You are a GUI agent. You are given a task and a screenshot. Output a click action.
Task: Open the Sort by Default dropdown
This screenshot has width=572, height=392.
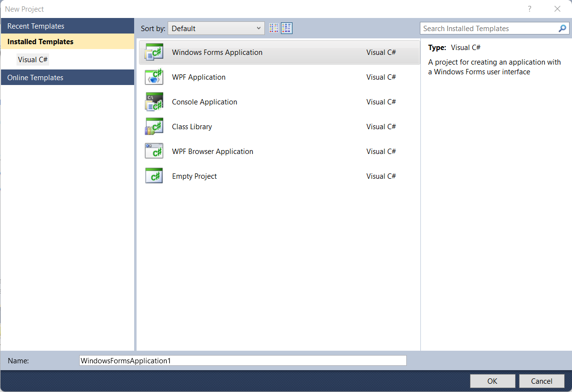click(x=216, y=29)
